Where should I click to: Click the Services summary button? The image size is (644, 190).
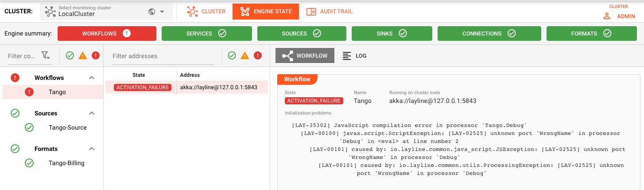[206, 33]
